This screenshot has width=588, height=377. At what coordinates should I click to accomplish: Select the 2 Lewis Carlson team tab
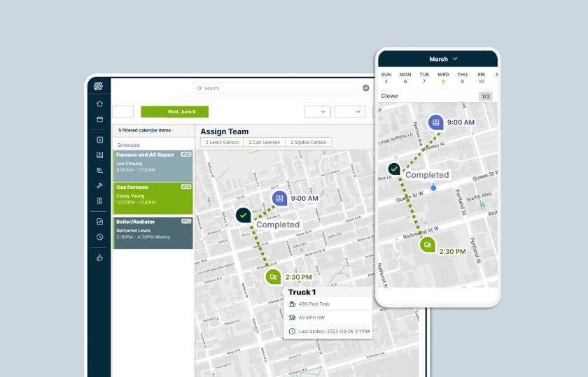pyautogui.click(x=222, y=142)
